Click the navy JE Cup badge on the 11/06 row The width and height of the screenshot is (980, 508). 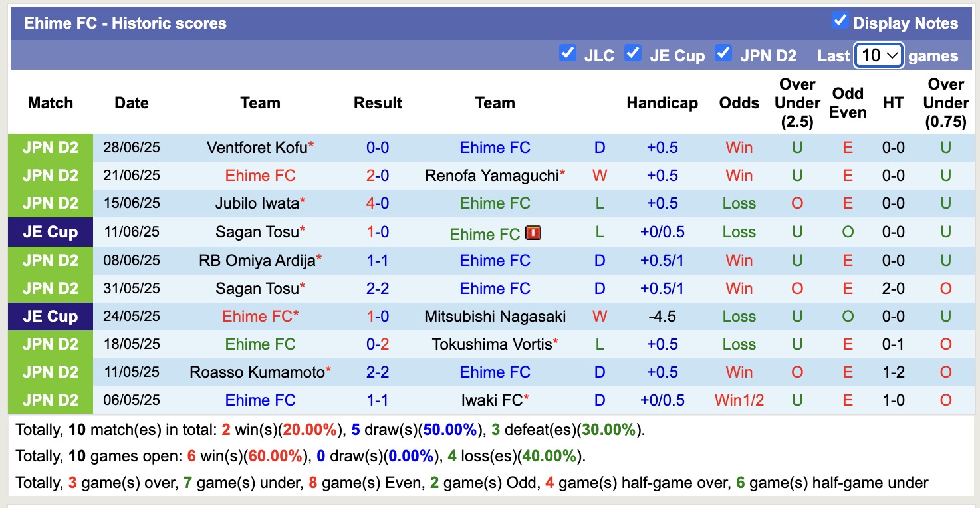coord(50,232)
